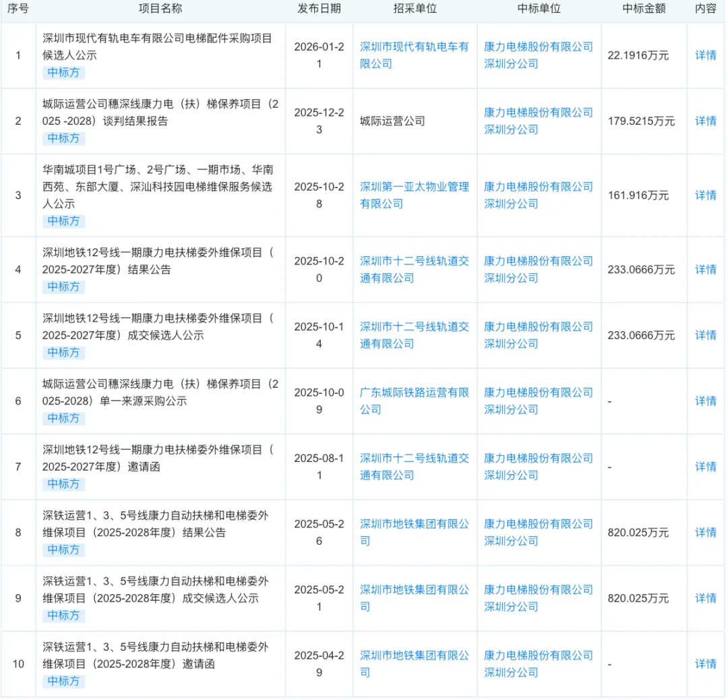Click publish date 2025-10-28
The height and width of the screenshot is (700, 728).
[319, 196]
